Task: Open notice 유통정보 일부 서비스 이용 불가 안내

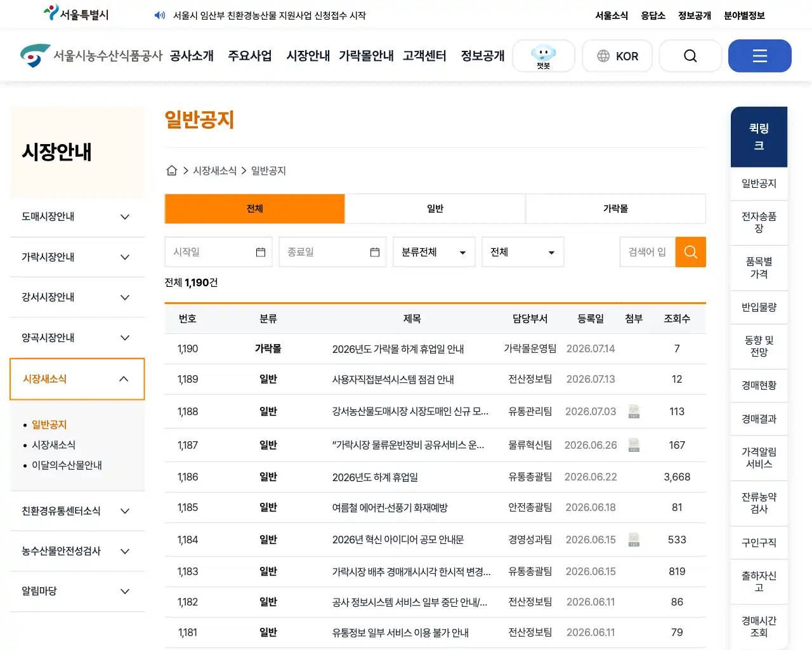Action: click(400, 633)
